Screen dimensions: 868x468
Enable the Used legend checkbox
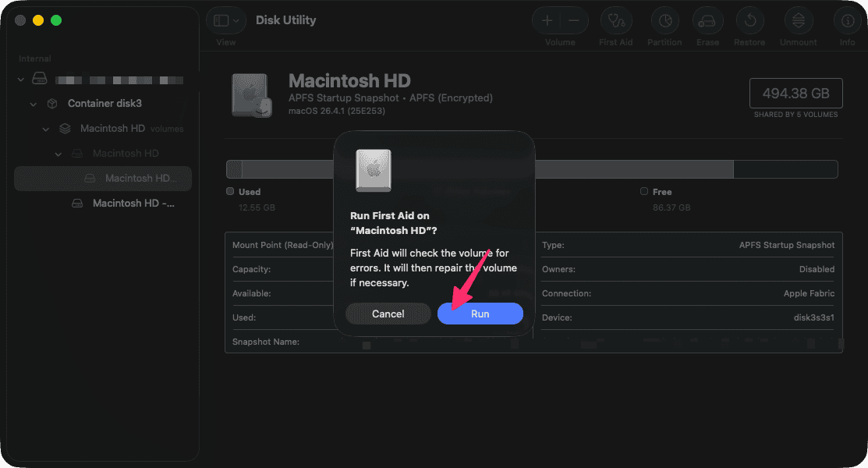230,191
